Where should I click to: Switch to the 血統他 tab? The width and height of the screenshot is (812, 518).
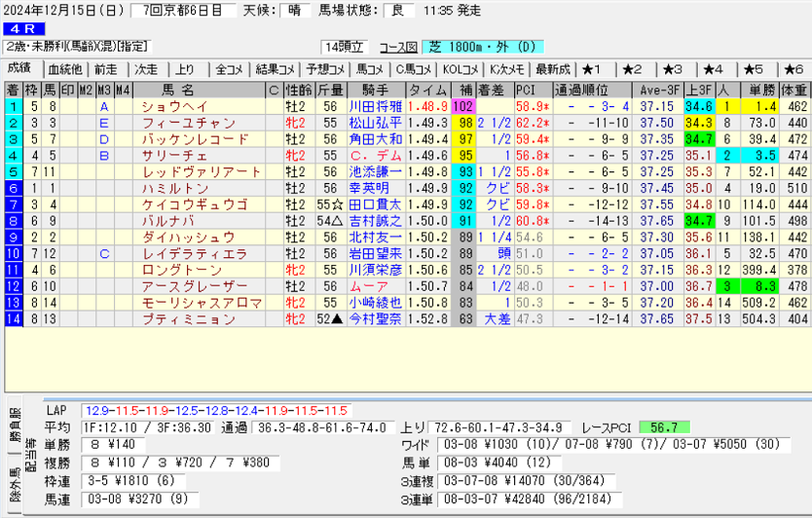65,69
